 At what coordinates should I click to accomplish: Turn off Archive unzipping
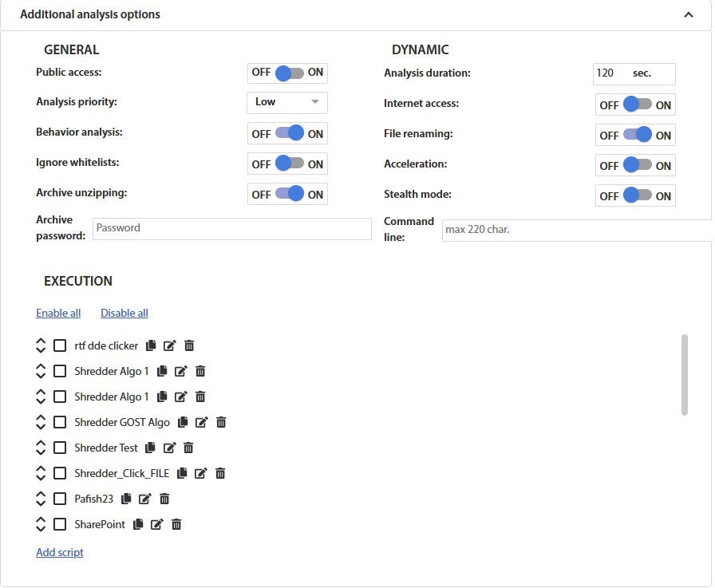287,193
